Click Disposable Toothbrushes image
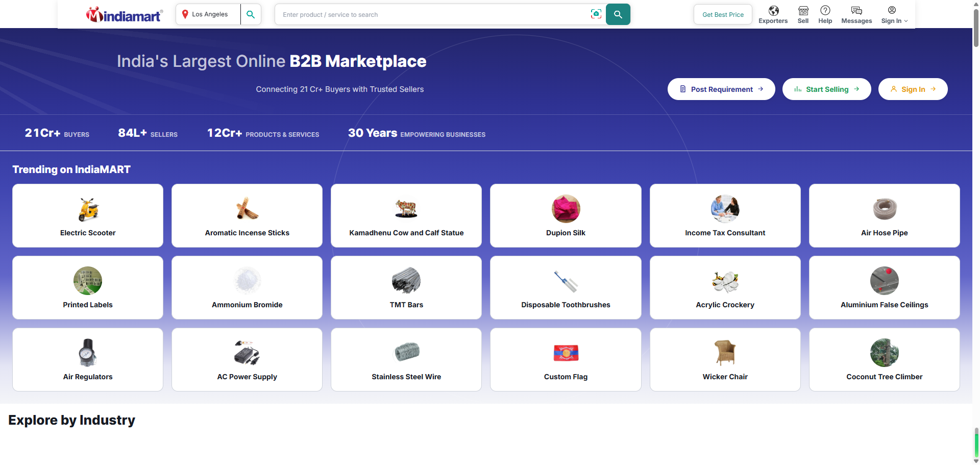 (x=566, y=281)
